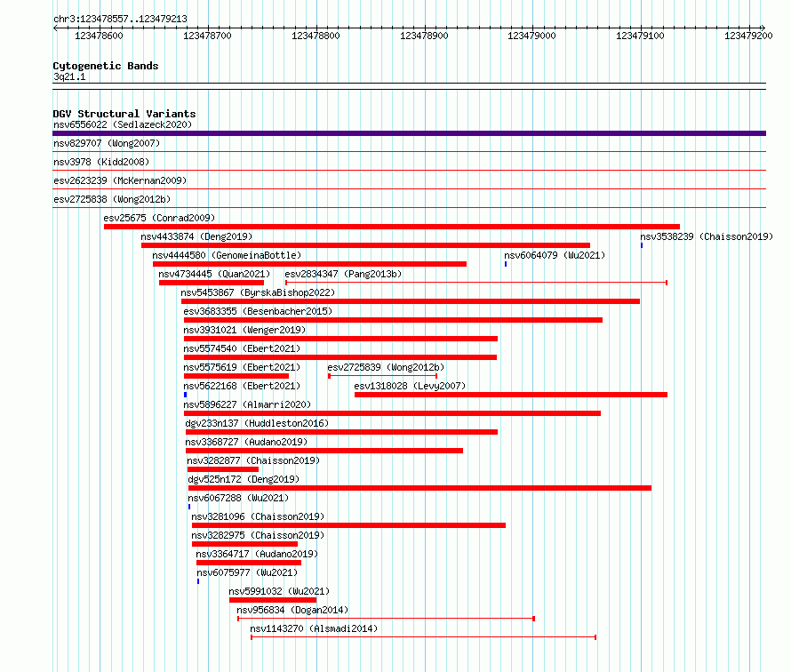Select the thin span line under nsv1143270

point(424,637)
